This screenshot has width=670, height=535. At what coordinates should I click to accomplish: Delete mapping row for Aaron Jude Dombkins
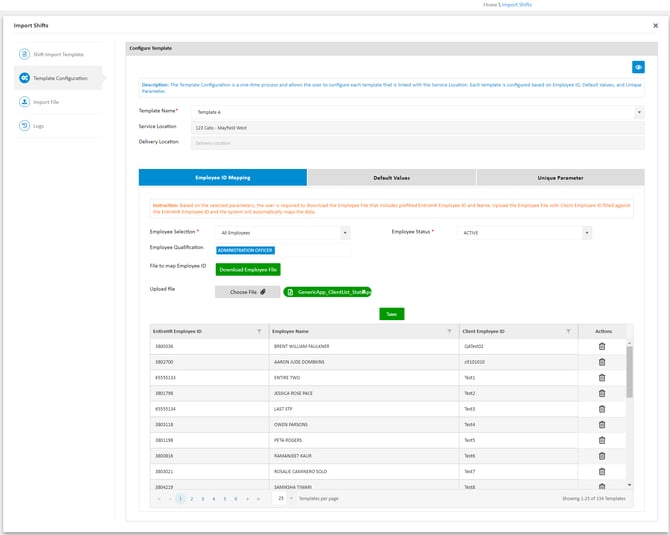pos(602,362)
